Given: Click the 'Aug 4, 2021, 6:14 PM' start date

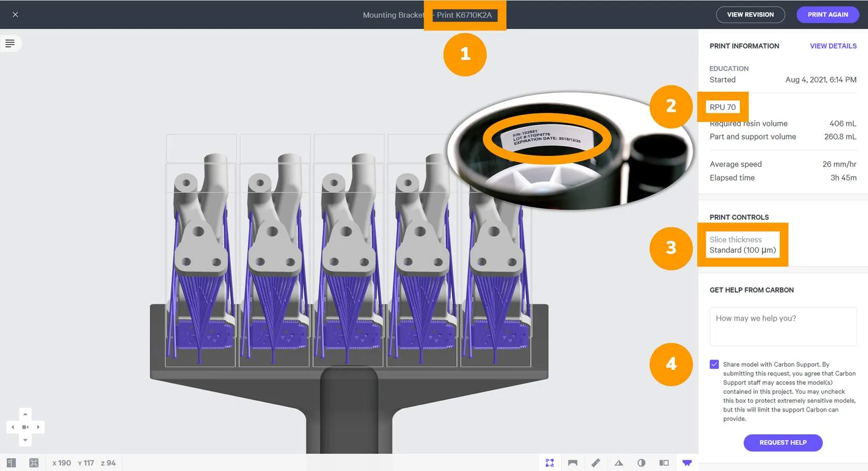Looking at the screenshot, I should pyautogui.click(x=820, y=80).
